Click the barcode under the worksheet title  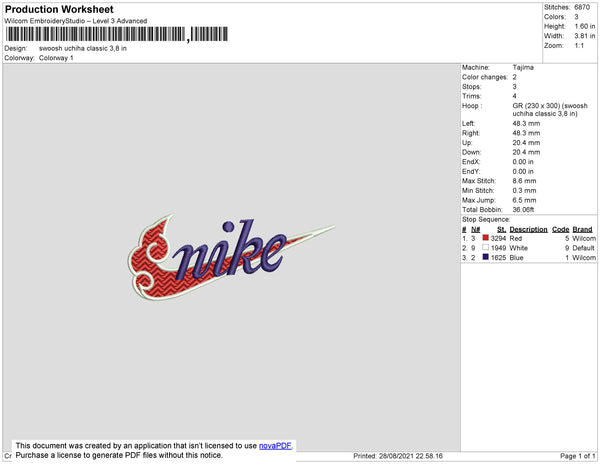pos(117,34)
